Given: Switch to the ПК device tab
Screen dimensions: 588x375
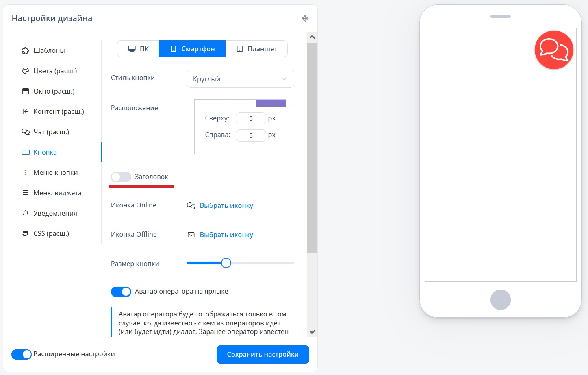Looking at the screenshot, I should tap(138, 49).
